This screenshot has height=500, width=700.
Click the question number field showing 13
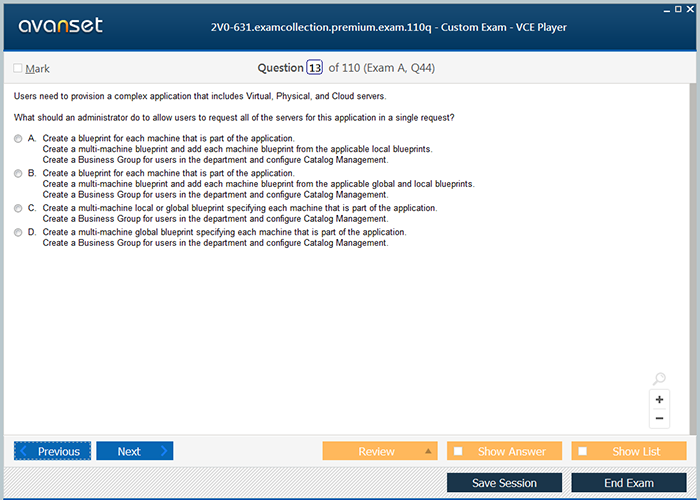click(315, 68)
